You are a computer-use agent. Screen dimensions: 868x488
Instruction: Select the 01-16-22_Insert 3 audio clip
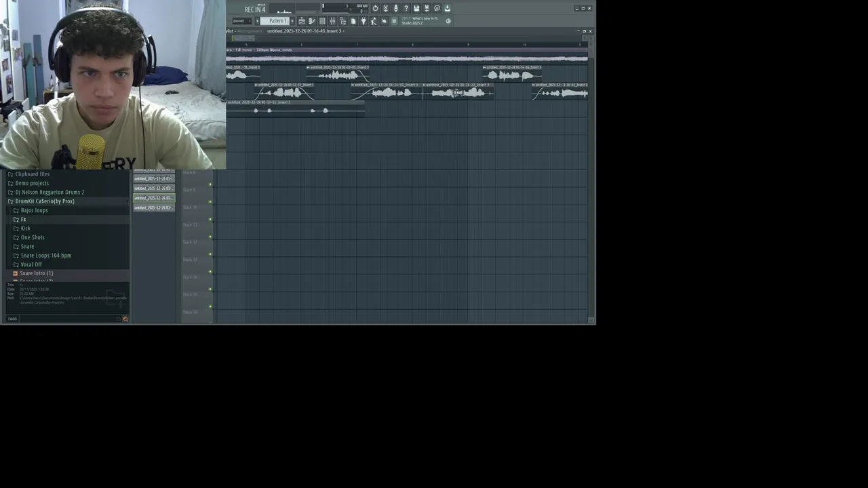tap(458, 91)
